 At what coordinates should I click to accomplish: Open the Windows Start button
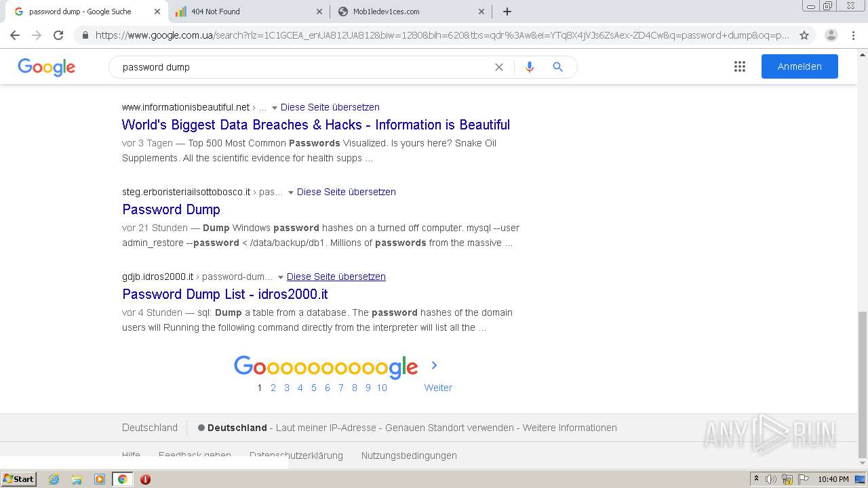tap(18, 479)
